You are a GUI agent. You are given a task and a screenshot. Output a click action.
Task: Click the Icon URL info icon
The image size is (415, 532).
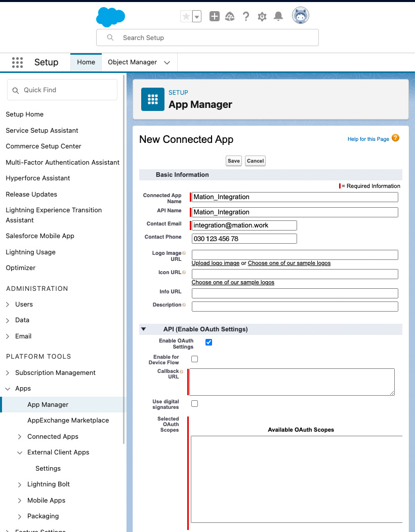(x=184, y=273)
